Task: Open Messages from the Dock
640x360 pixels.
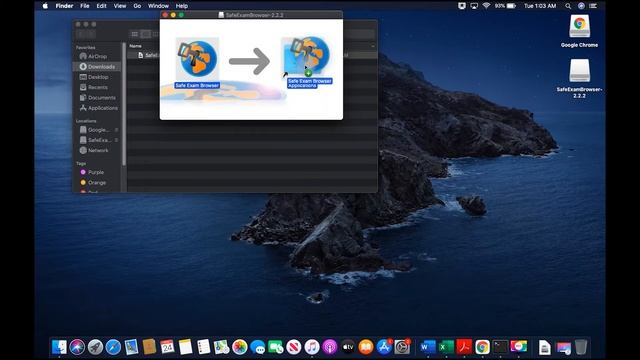Action: click(258, 347)
